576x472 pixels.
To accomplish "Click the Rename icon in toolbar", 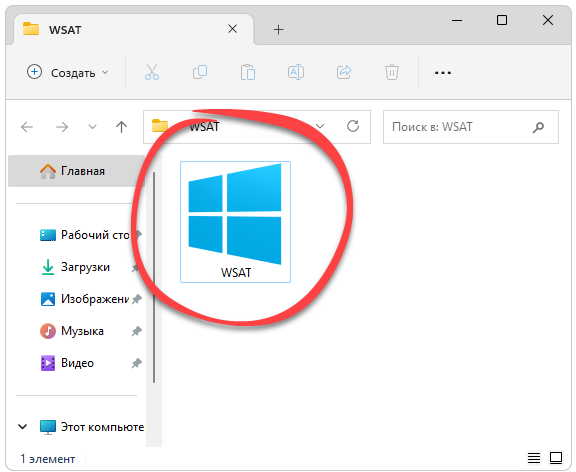I will (296, 72).
